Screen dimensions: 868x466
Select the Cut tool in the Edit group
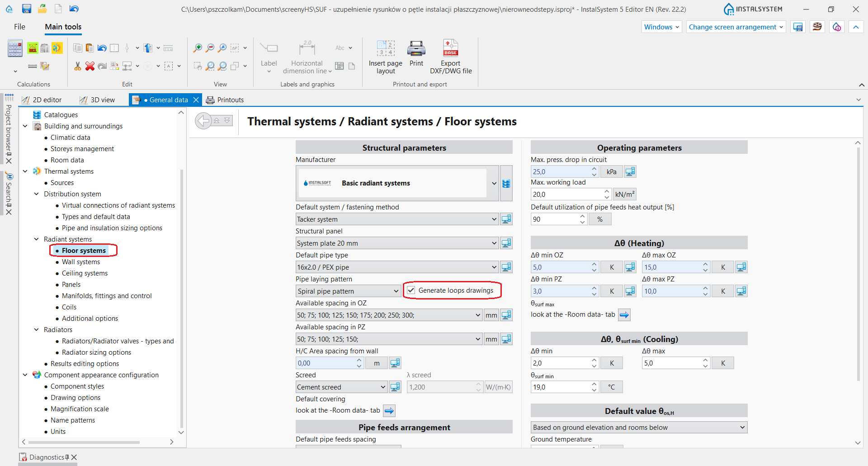[x=77, y=66]
